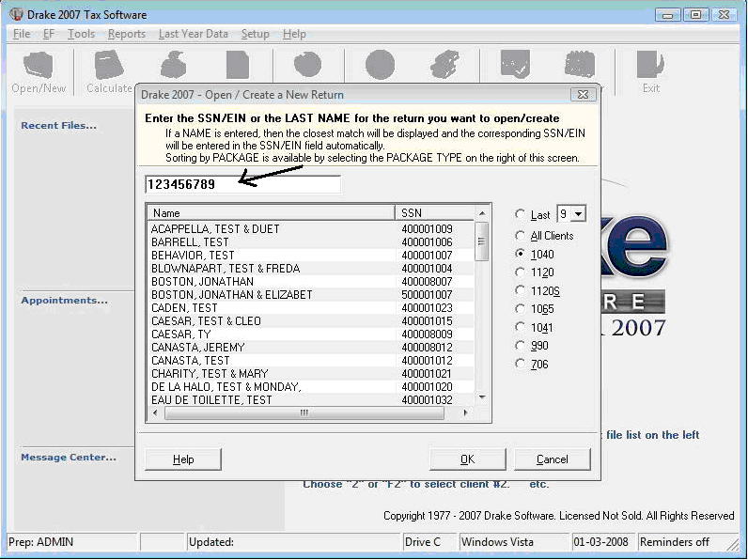Click the Help button in dialog

click(x=183, y=459)
